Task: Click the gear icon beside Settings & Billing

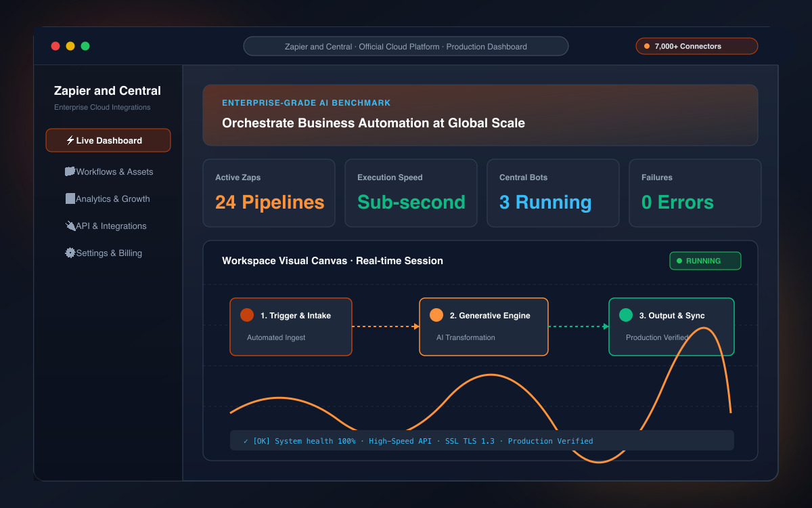Action: point(70,253)
